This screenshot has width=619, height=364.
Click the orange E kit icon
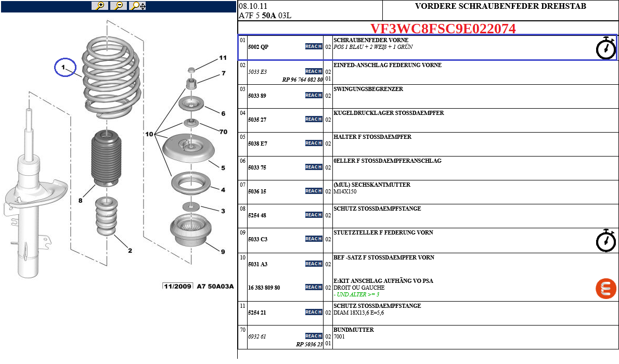pyautogui.click(x=605, y=288)
